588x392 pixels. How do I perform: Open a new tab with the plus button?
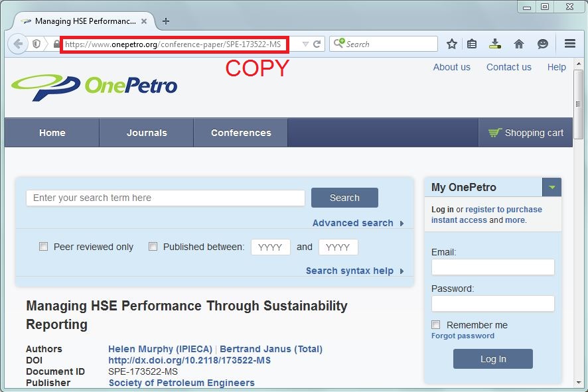click(166, 21)
